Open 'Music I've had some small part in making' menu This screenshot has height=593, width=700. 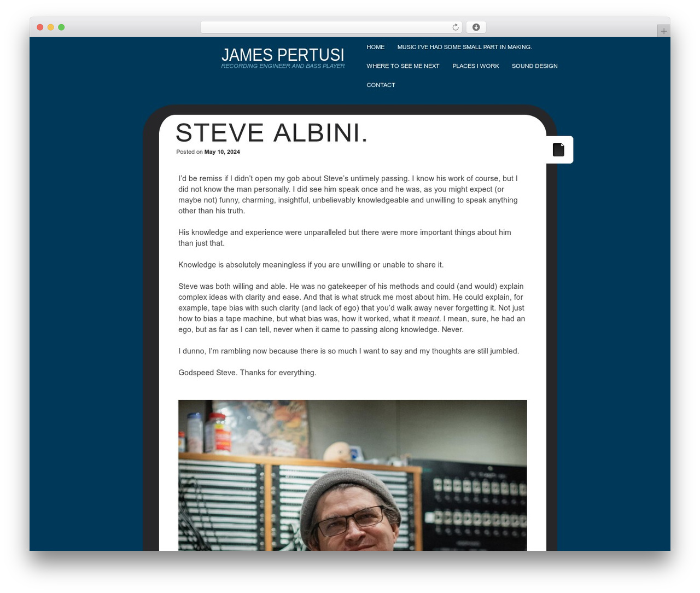pos(464,47)
